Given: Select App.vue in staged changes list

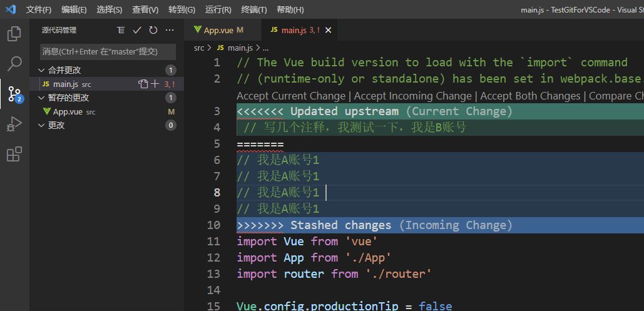Looking at the screenshot, I should (x=107, y=112).
